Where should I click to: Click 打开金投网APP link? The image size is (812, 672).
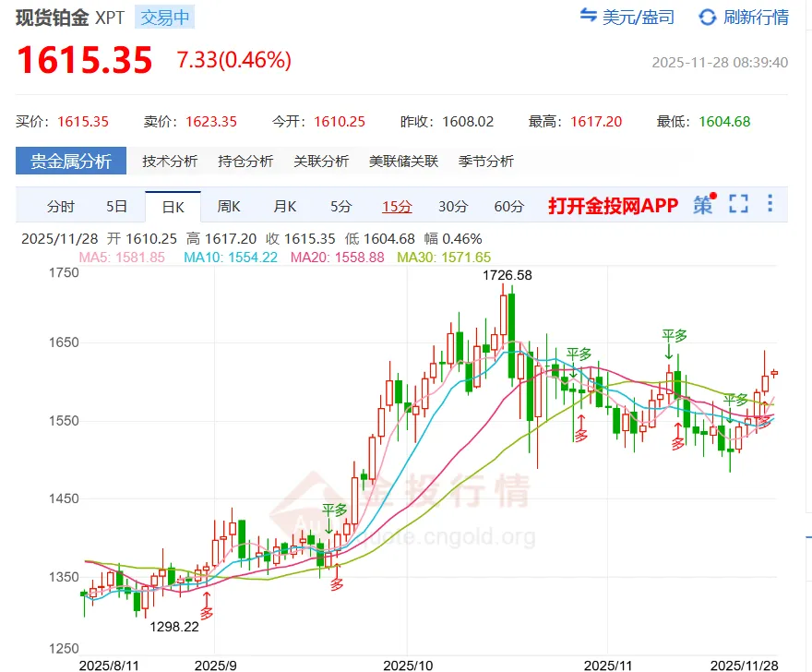pyautogui.click(x=613, y=205)
